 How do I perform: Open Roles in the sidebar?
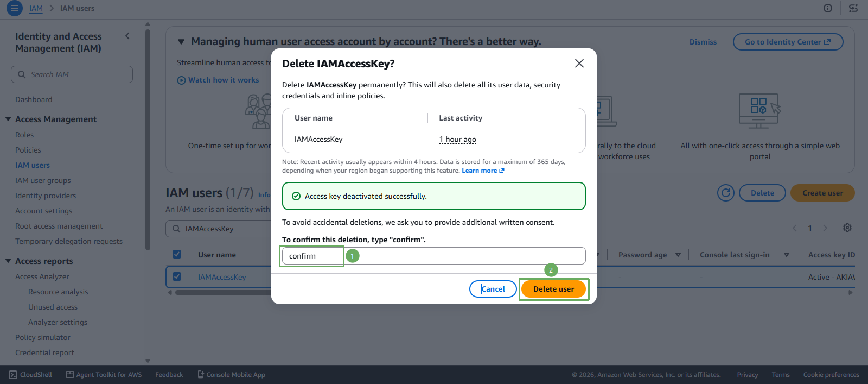(24, 135)
